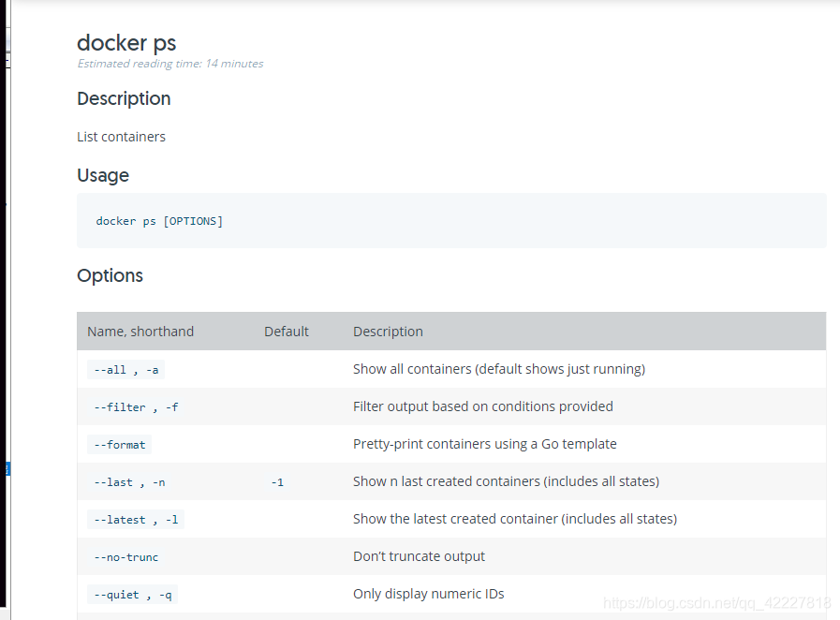Click the table's "Description" column header
840x620 pixels.
pyautogui.click(x=388, y=332)
